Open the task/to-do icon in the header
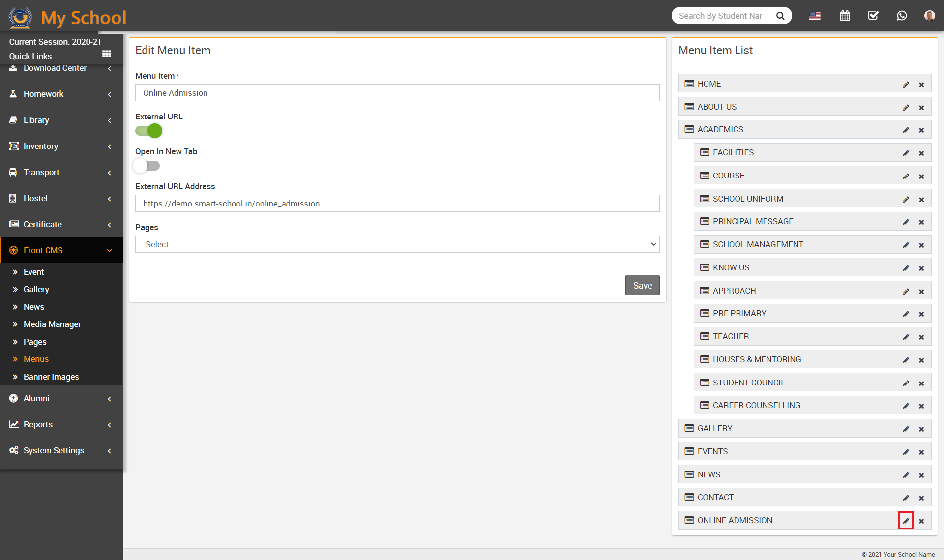The image size is (944, 560). [873, 15]
